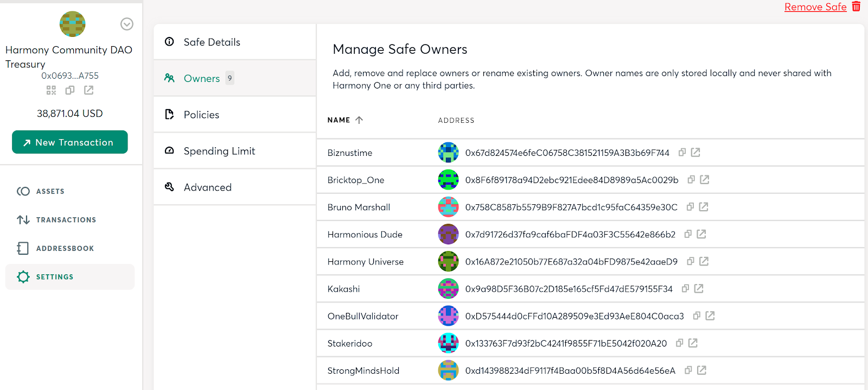The height and width of the screenshot is (390, 868).
Task: Copy the Safe address 0x0693...A755
Action: point(70,90)
